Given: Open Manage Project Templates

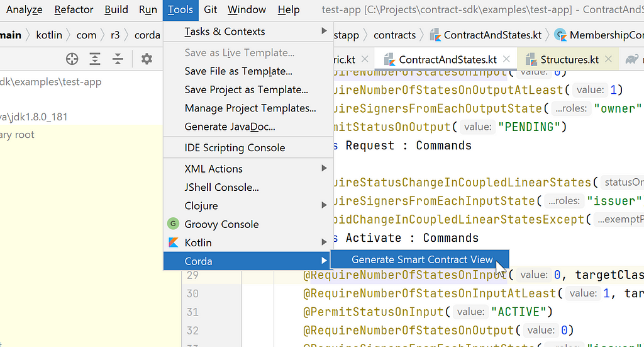Looking at the screenshot, I should (x=248, y=108).
